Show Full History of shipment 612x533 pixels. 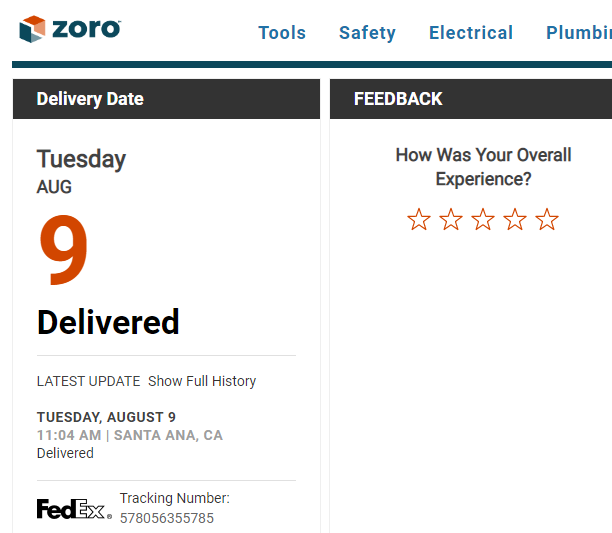tap(202, 381)
